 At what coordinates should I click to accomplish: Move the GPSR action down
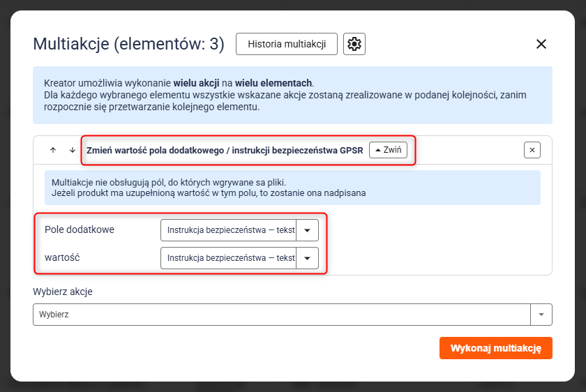tap(72, 150)
